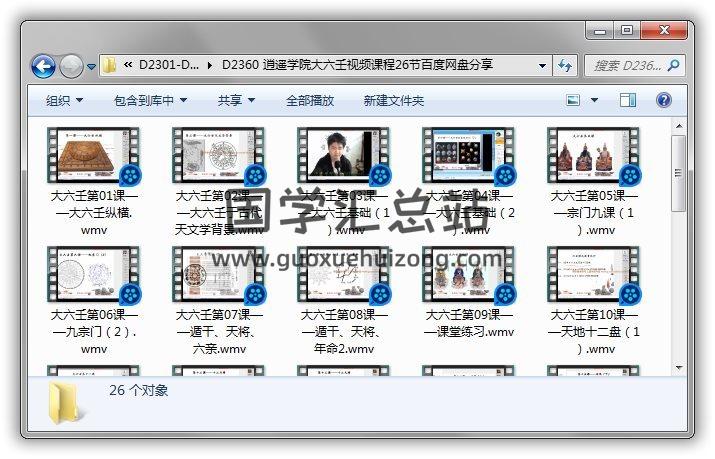715x459 pixels.
Task: Click the Back navigation arrow button
Action: pos(43,67)
